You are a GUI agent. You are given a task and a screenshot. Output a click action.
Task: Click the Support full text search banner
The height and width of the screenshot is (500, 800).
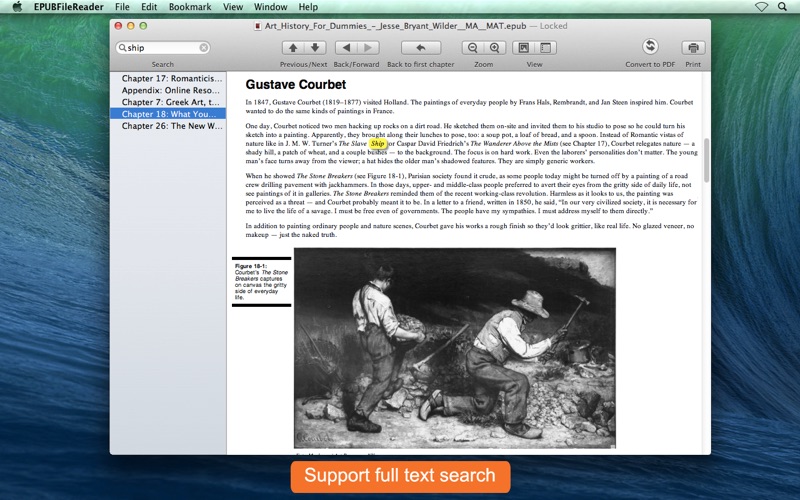pos(401,477)
